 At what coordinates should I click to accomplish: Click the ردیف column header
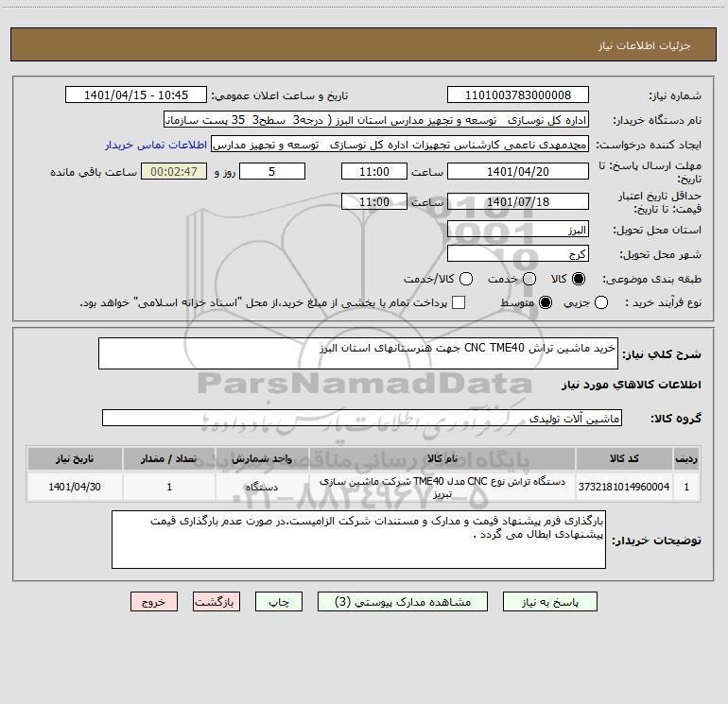(x=686, y=458)
